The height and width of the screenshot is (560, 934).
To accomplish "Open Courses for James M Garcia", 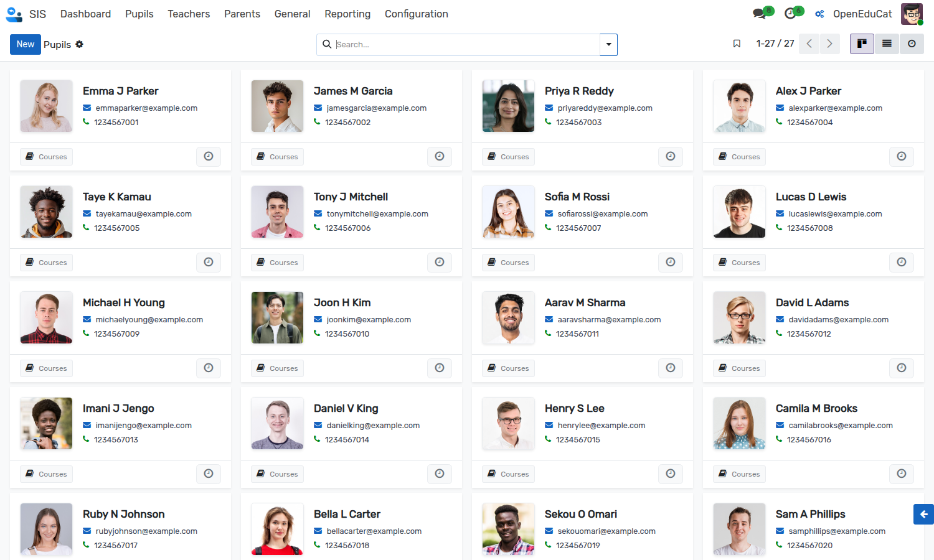I will click(x=277, y=157).
